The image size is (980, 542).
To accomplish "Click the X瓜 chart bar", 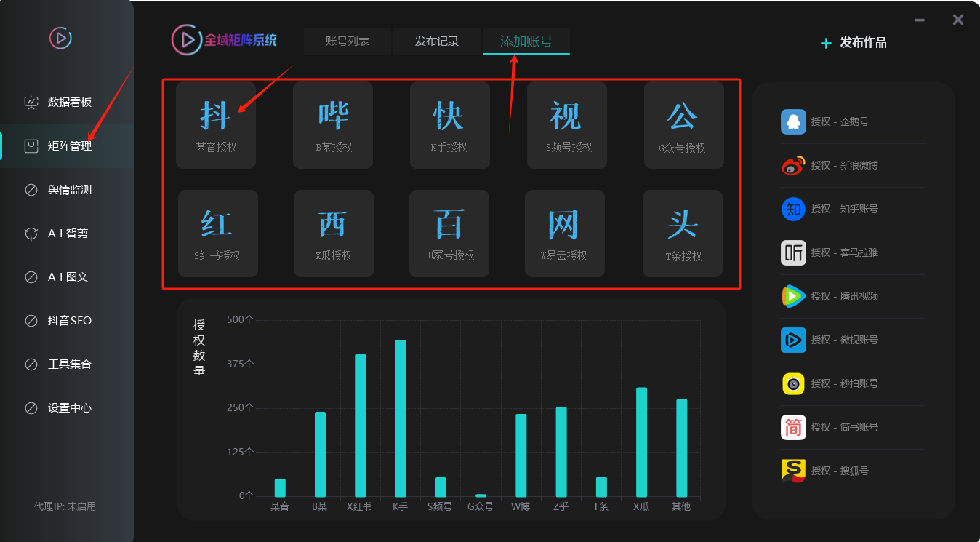I will pos(641,442).
